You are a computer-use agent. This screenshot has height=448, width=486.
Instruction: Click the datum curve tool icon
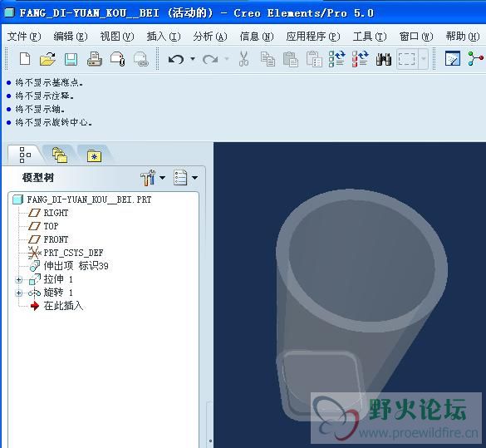[476, 58]
